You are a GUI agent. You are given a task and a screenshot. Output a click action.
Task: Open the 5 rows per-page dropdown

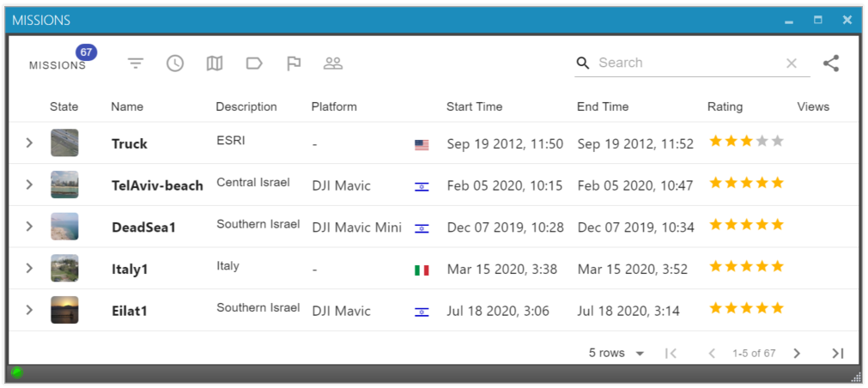pyautogui.click(x=616, y=354)
